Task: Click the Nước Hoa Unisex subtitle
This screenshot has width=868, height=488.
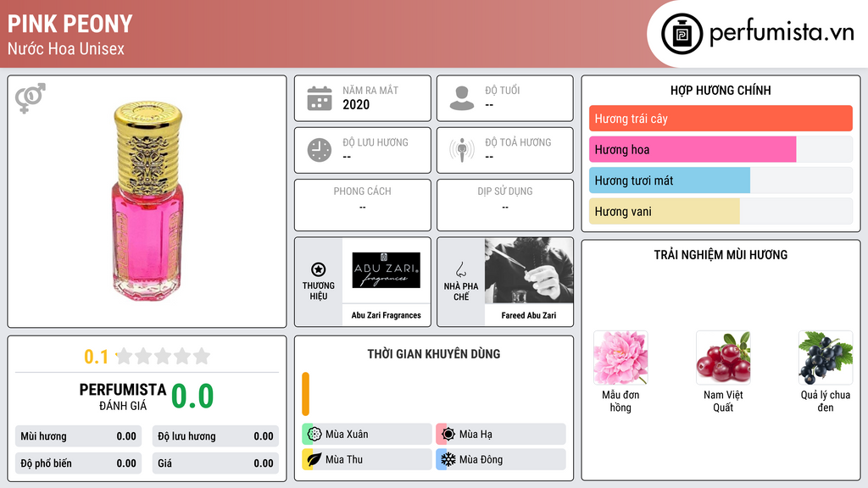Action: pos(66,48)
